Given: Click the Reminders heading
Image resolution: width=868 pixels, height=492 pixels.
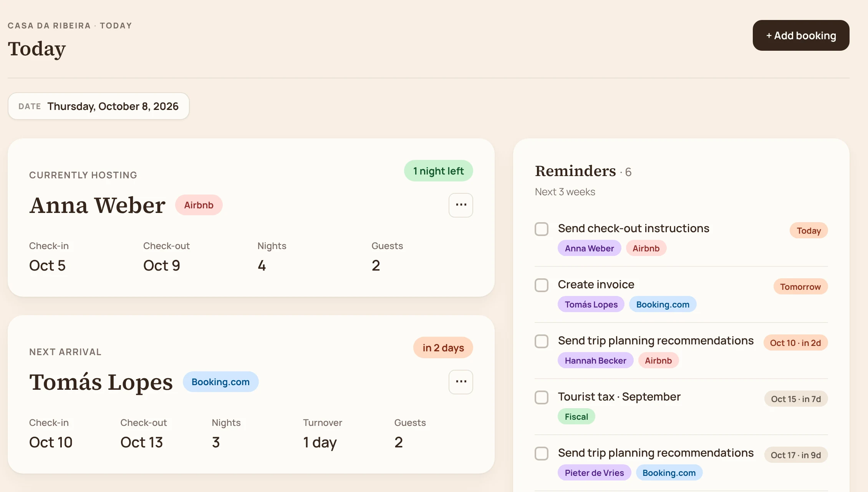Looking at the screenshot, I should coord(575,171).
